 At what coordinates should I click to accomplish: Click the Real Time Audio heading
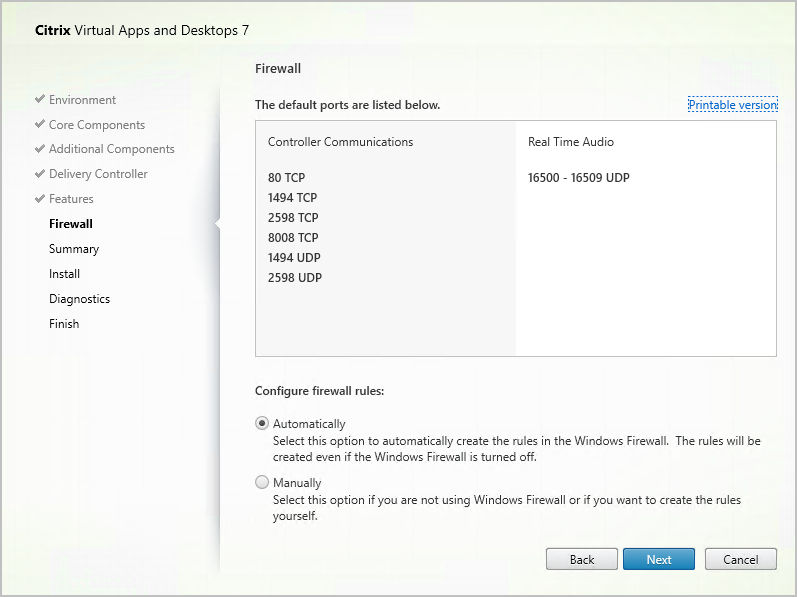571,142
